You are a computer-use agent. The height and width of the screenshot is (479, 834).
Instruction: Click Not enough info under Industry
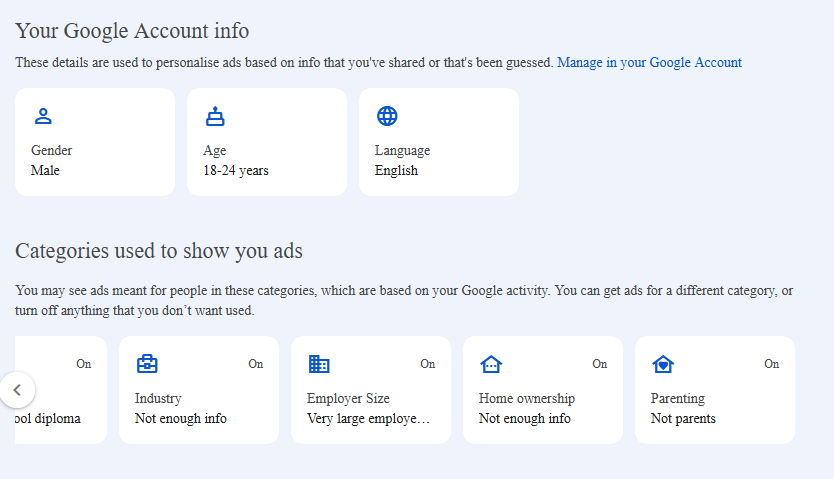pos(181,419)
